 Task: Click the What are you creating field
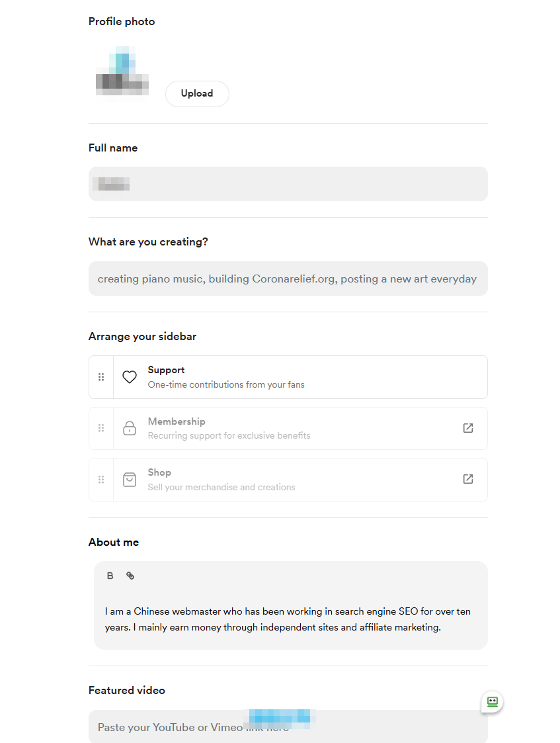[288, 279]
